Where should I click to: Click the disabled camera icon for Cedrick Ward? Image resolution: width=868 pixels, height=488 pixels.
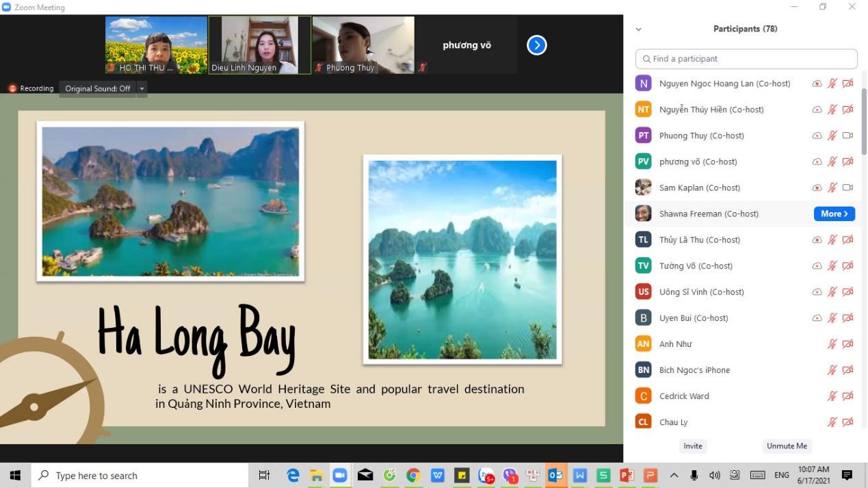click(x=848, y=396)
